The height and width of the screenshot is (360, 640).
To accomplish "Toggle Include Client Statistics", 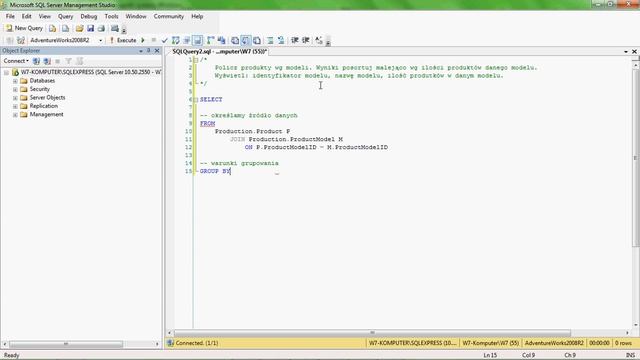I will pos(222,40).
